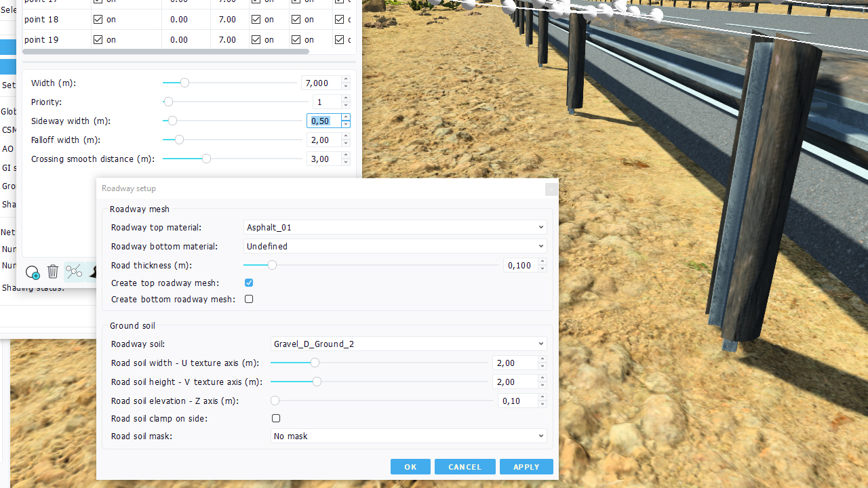Enable Road soil clamp on side
868x488 pixels.
(276, 418)
